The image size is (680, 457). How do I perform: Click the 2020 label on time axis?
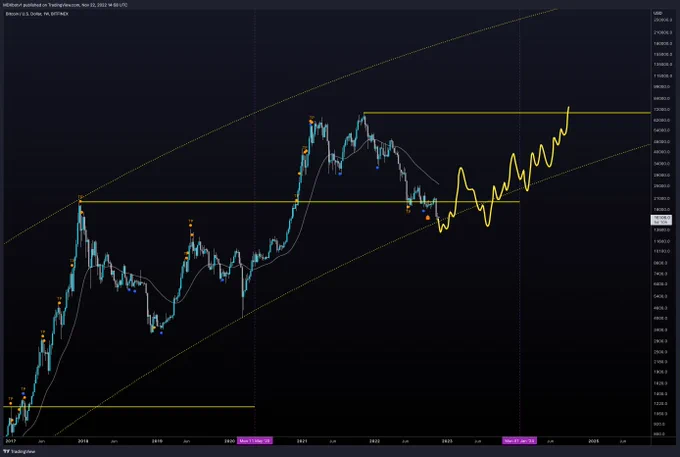pyautogui.click(x=230, y=441)
